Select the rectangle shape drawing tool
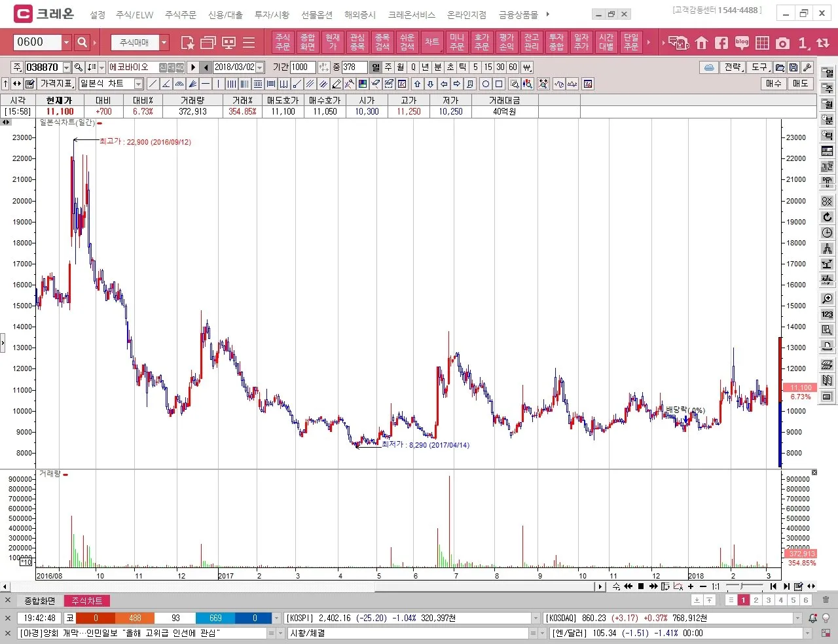Screen dimensions: 838x644 coord(499,84)
